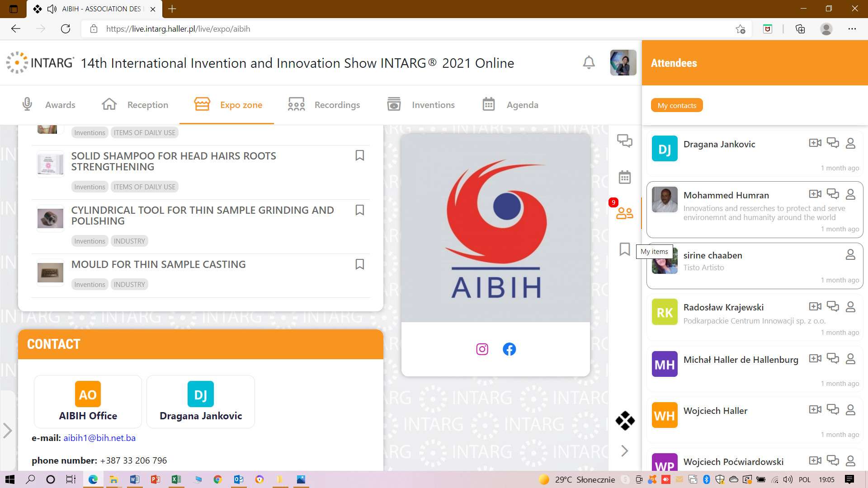Open the AIBIH Instagram page
The height and width of the screenshot is (488, 868).
(482, 349)
